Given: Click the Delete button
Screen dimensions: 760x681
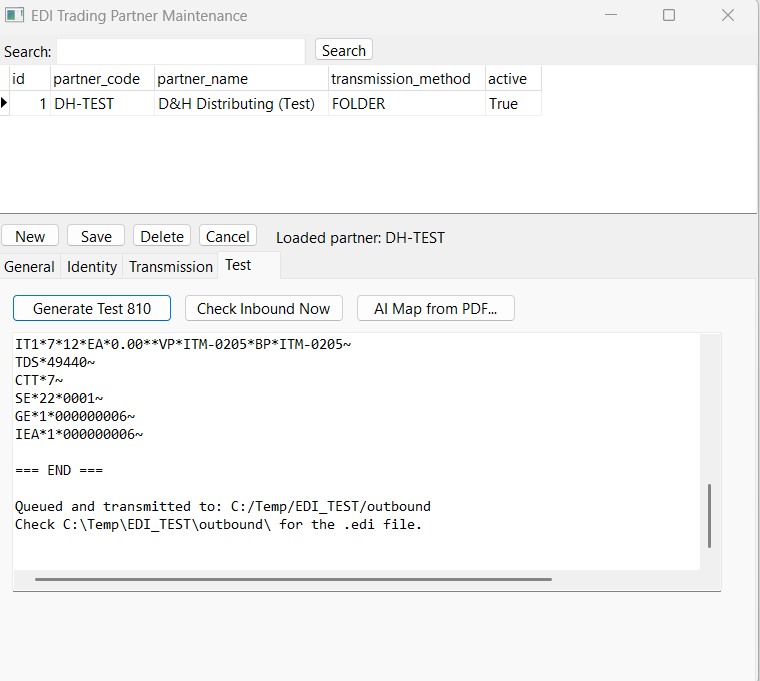Looking at the screenshot, I should [162, 236].
